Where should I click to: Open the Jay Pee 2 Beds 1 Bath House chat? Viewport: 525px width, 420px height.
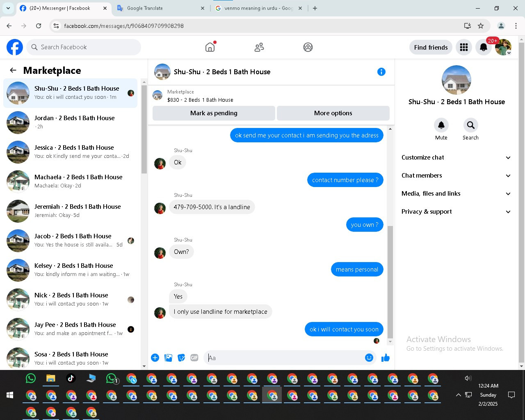(71, 329)
